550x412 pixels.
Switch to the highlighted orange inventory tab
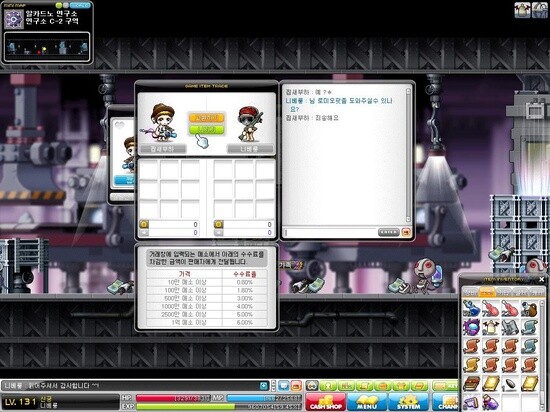point(487,292)
